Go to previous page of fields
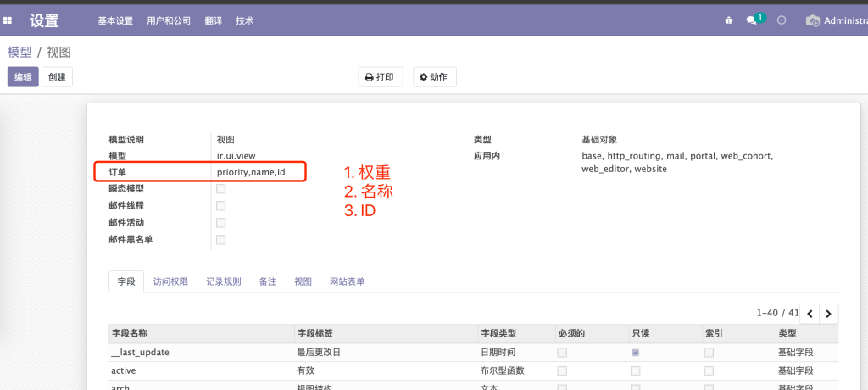The image size is (868, 390). (x=810, y=314)
